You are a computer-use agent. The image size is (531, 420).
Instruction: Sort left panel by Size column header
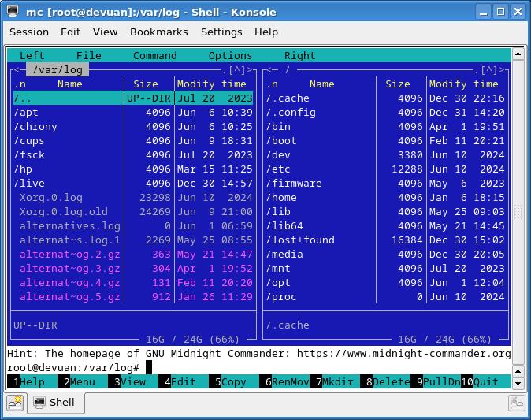146,84
